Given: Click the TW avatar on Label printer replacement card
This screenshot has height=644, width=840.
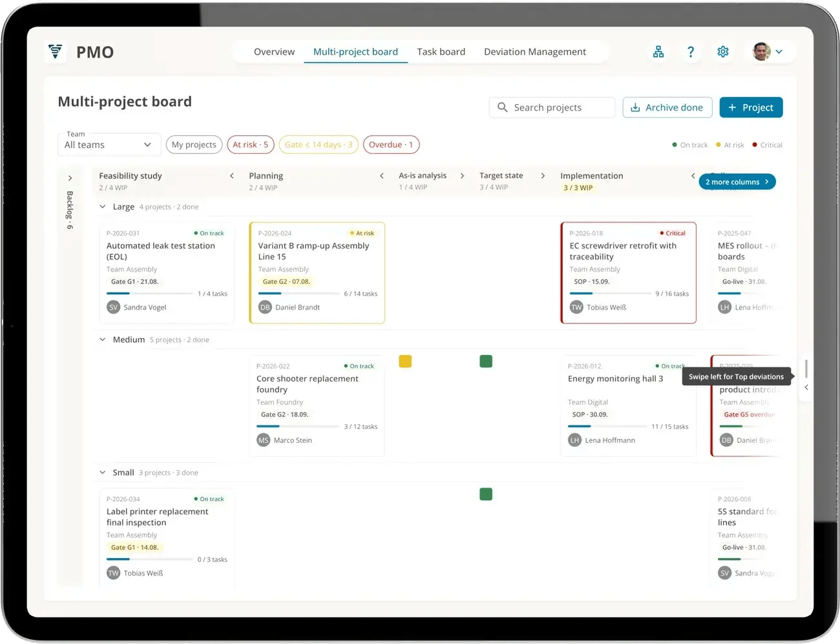Looking at the screenshot, I should (x=114, y=573).
